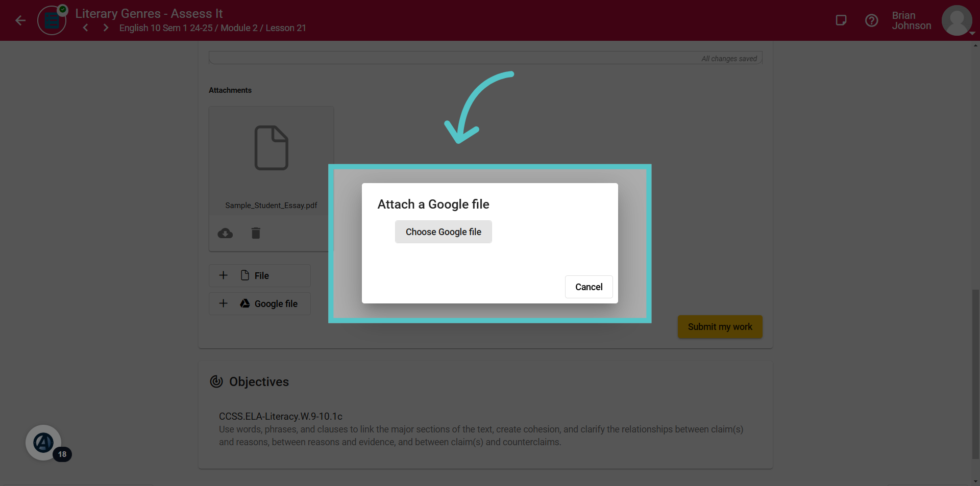Click the Objectives heading text

[x=259, y=382]
